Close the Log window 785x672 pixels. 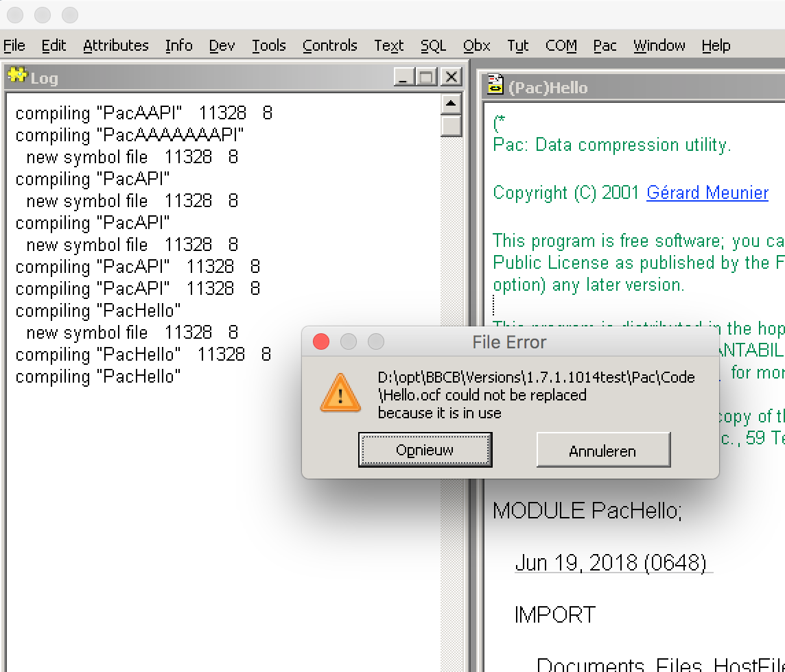click(450, 77)
